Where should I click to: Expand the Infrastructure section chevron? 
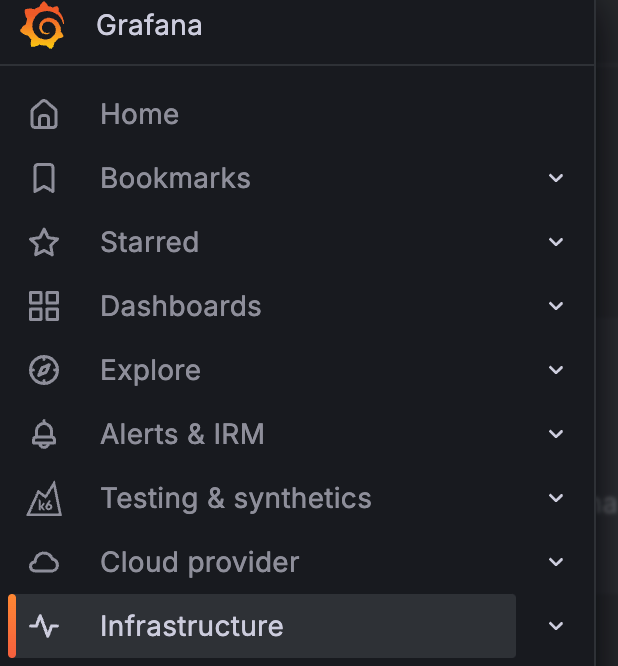point(557,626)
